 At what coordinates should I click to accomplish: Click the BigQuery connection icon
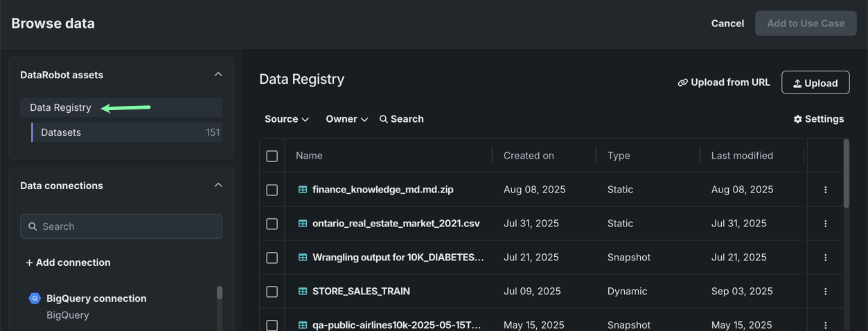[x=35, y=298]
